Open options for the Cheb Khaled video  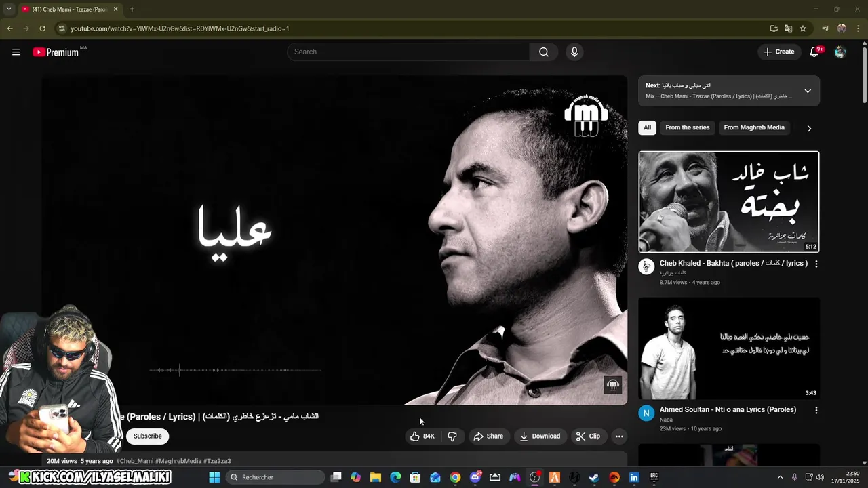click(816, 264)
